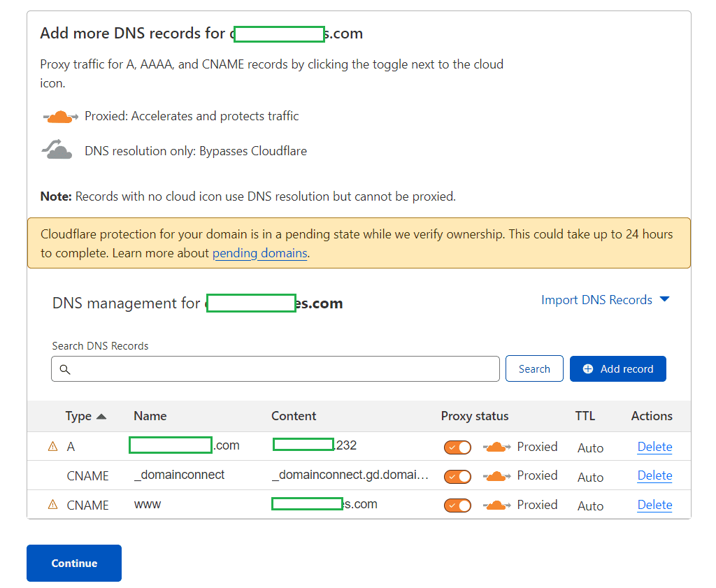
Task: Click Auto TTL in A record row
Action: coord(590,448)
